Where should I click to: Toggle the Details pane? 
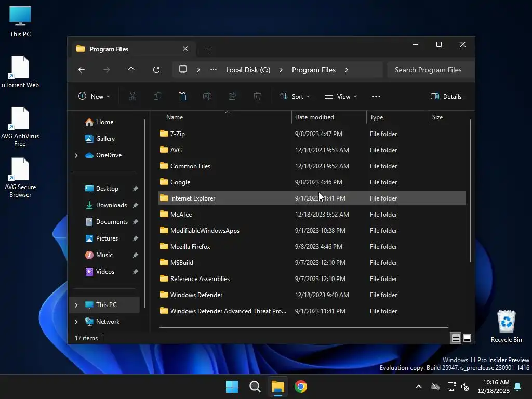coord(446,96)
